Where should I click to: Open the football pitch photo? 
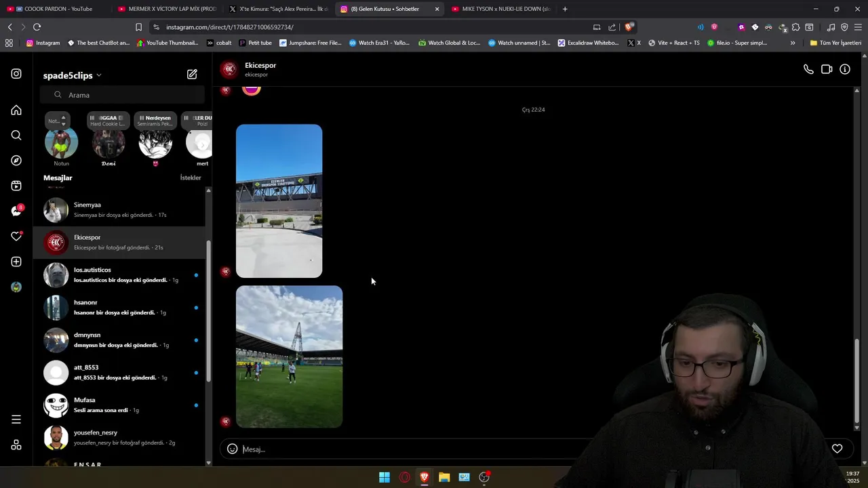click(289, 357)
